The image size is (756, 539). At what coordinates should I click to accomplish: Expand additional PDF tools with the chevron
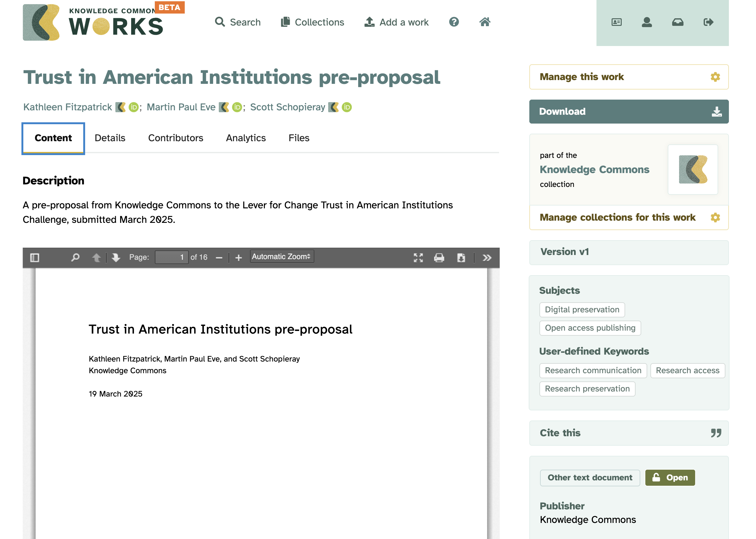tap(487, 257)
